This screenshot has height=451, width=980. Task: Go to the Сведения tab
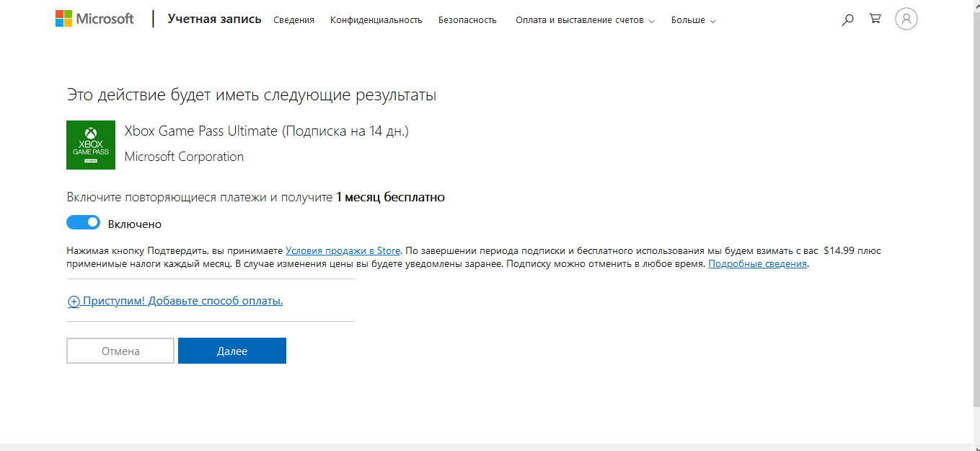tap(293, 20)
